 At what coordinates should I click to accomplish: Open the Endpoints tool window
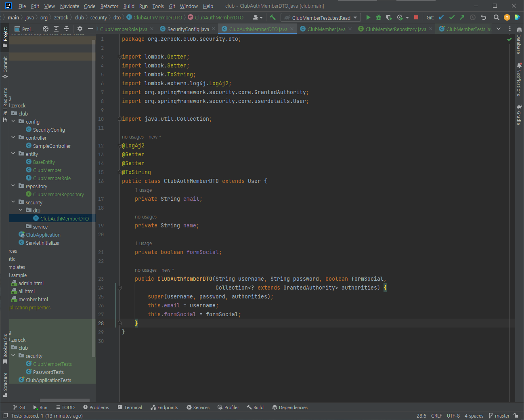(x=164, y=407)
